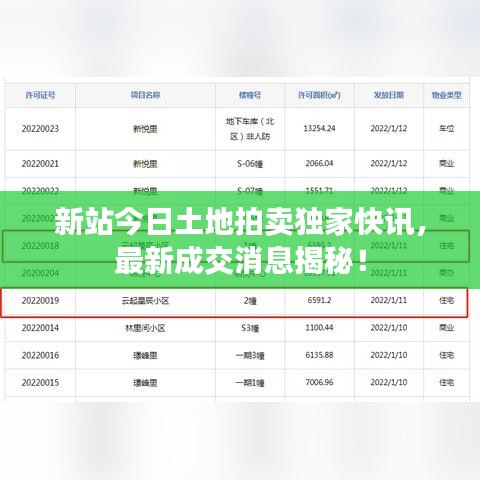This screenshot has height=480, width=480.
Task: Select permit number 20220021 cell
Action: click(40, 164)
